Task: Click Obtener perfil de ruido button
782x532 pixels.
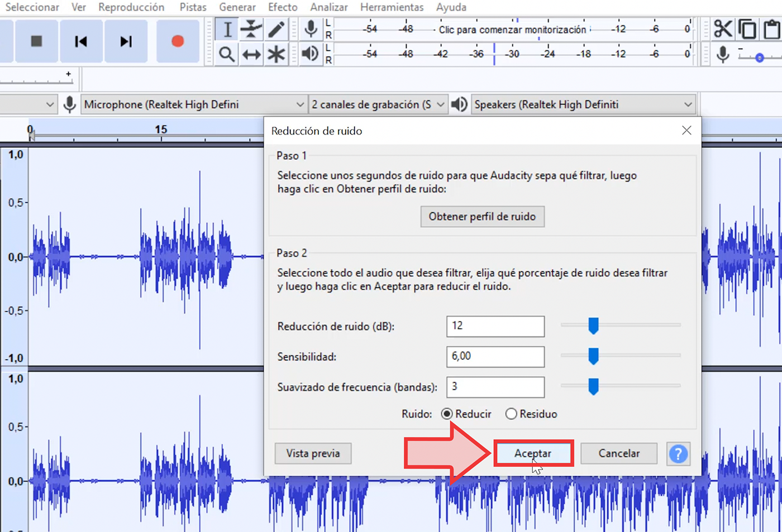Action: 482,217
